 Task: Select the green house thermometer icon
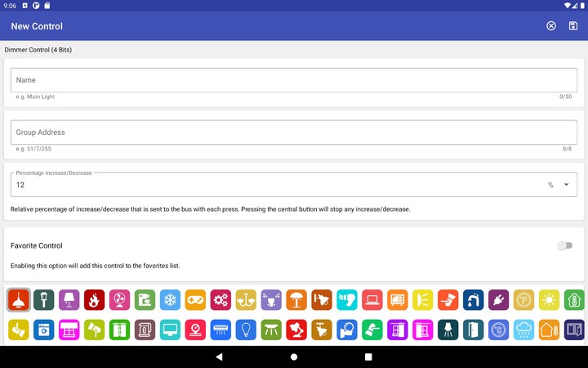click(x=574, y=299)
